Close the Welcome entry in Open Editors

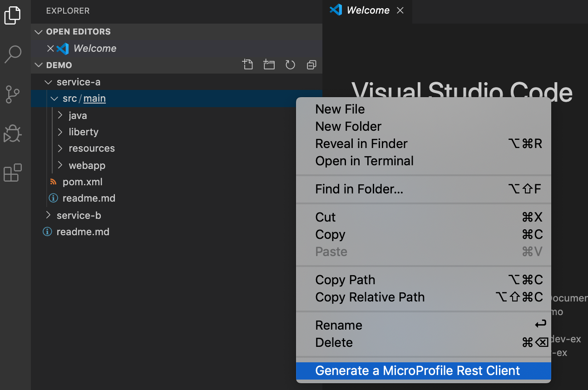[50, 48]
